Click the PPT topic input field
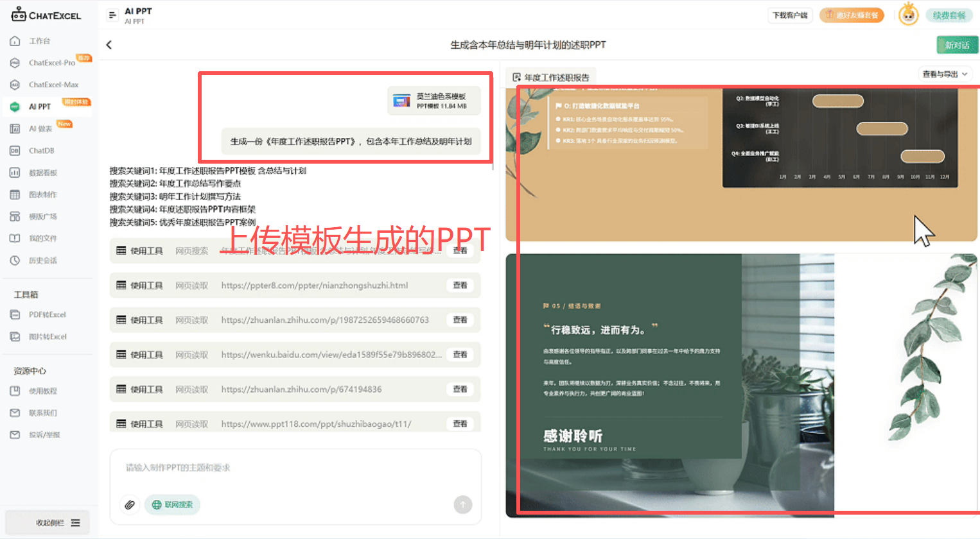This screenshot has height=539, width=980. [x=295, y=468]
